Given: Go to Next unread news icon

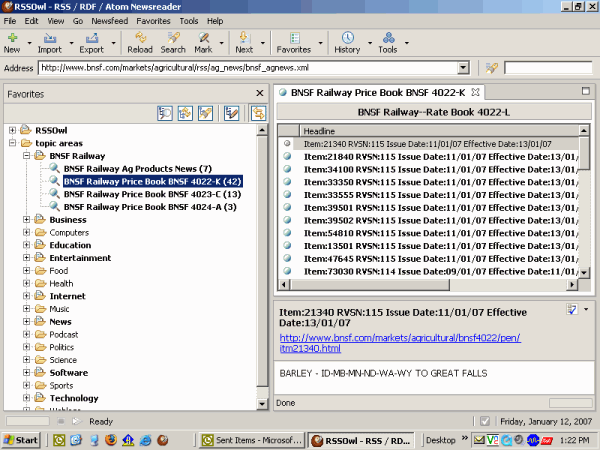Looking at the screenshot, I should (x=244, y=38).
